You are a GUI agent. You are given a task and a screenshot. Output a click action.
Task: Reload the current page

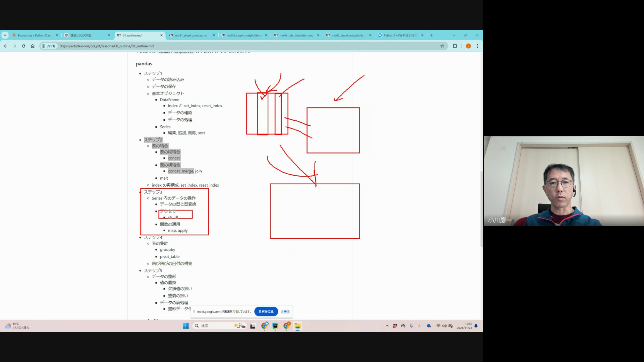point(23,46)
